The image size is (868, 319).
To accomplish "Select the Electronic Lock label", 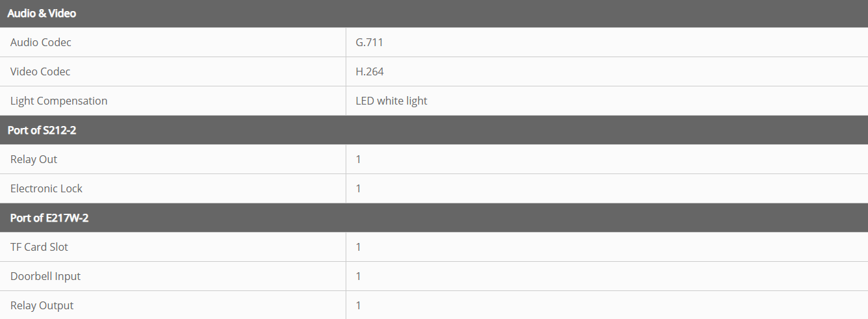I will (x=47, y=188).
